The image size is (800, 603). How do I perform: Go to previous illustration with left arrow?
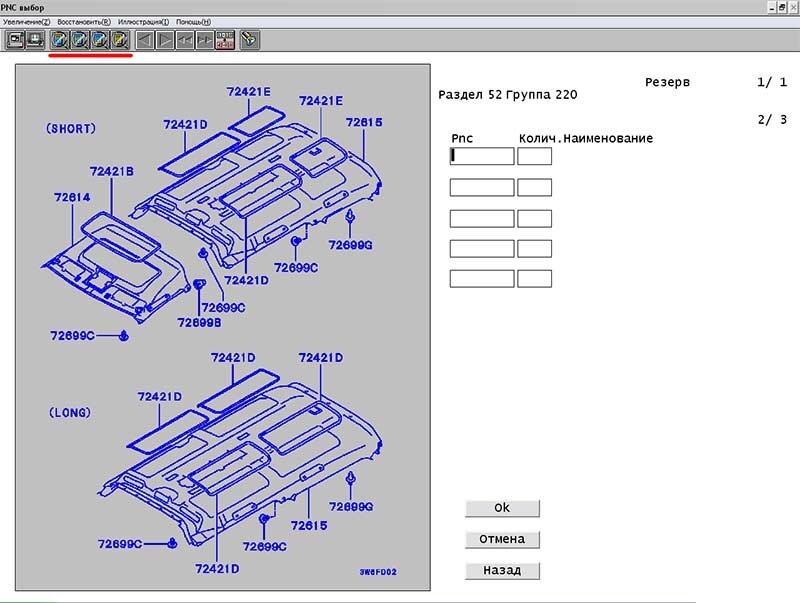(x=145, y=40)
